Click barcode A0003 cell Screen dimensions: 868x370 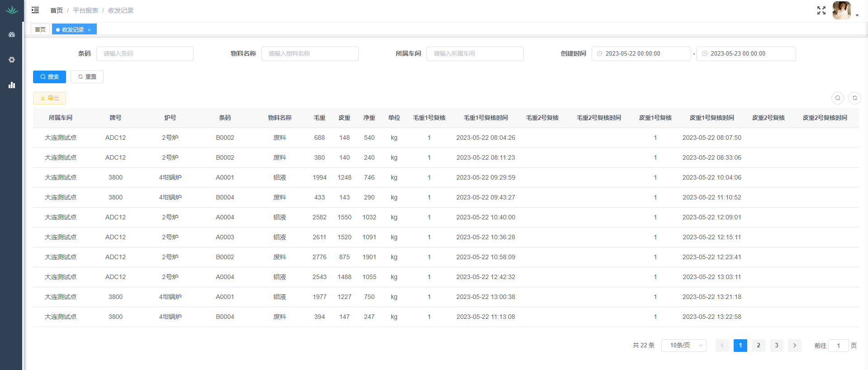pyautogui.click(x=225, y=237)
